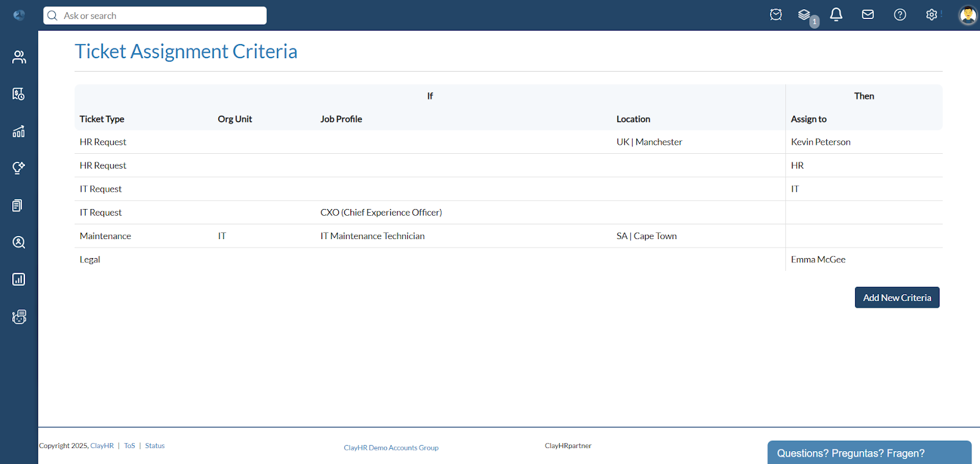Image resolution: width=980 pixels, height=464 pixels.
Task: Click the IT org unit cell
Action: (x=222, y=236)
